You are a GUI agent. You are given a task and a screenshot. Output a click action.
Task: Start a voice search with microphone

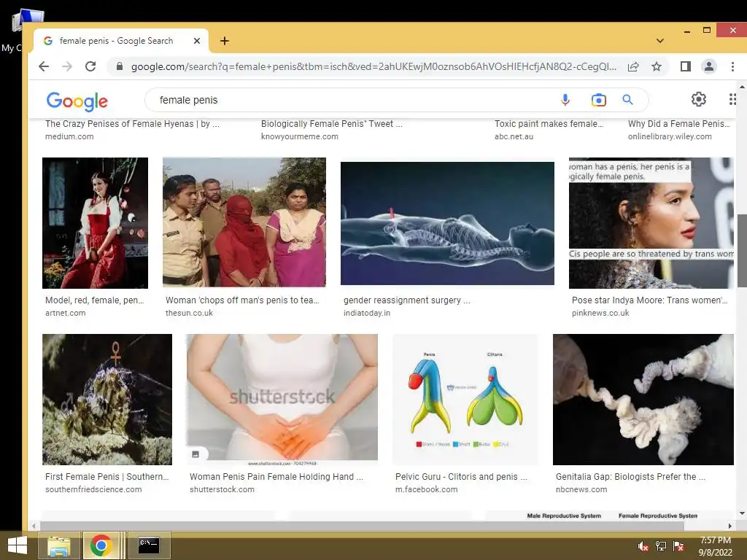tap(565, 100)
